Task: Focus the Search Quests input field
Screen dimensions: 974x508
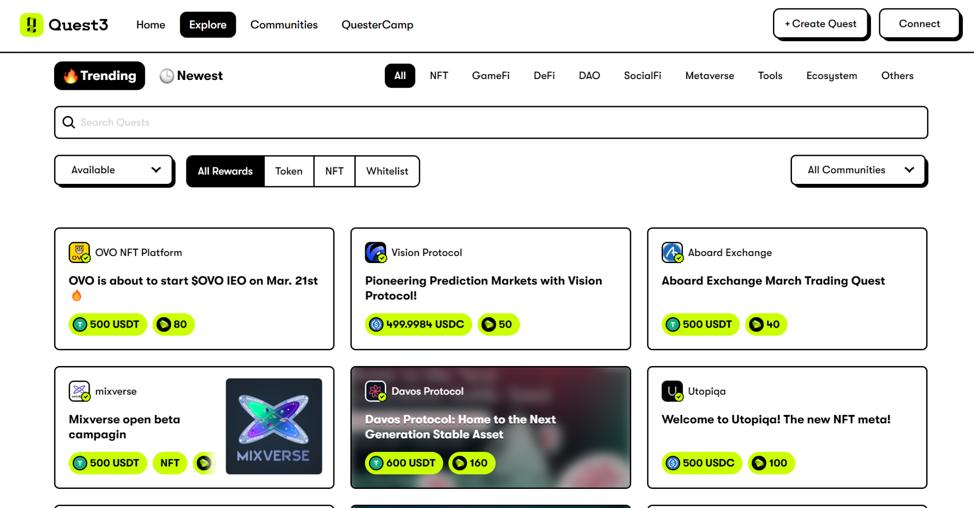Action: [500, 123]
